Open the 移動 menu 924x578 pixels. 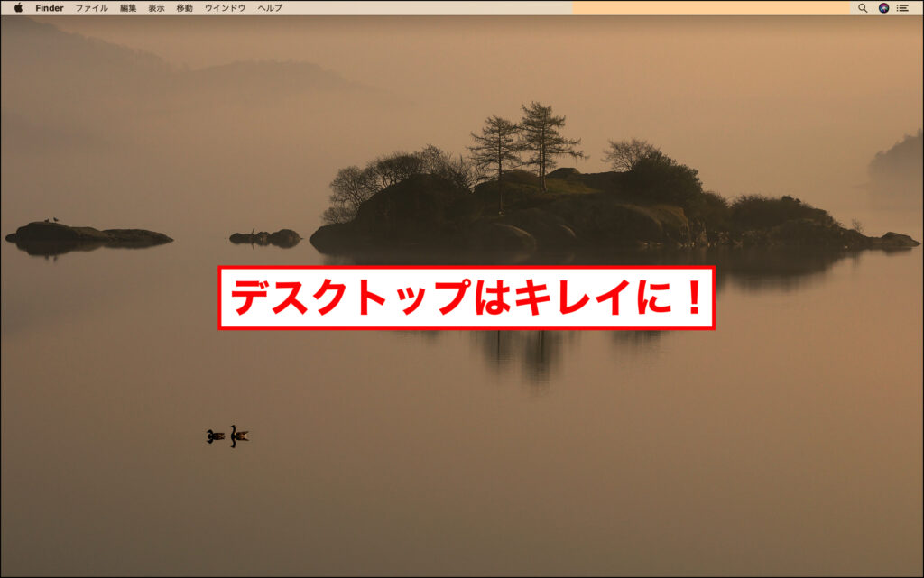click(x=184, y=8)
